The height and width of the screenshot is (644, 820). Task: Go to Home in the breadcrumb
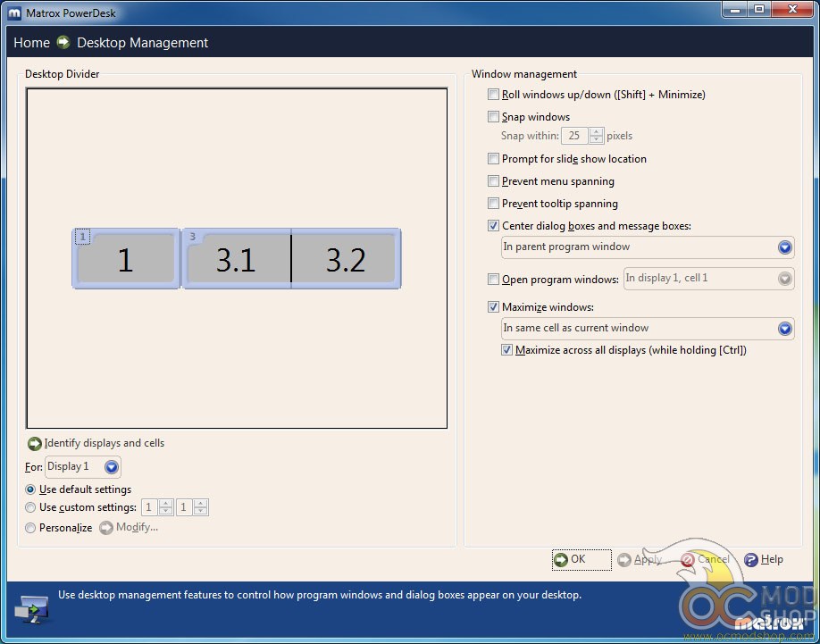[x=31, y=42]
